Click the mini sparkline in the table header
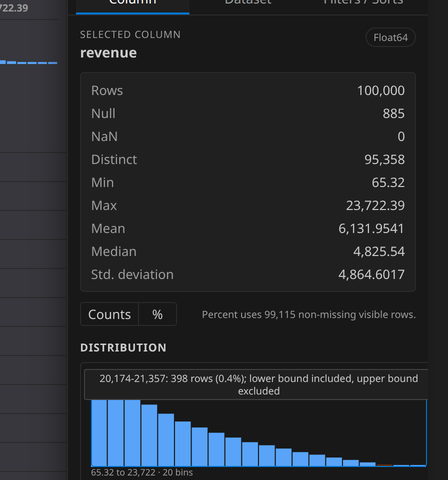The width and height of the screenshot is (448, 480). pos(29,62)
